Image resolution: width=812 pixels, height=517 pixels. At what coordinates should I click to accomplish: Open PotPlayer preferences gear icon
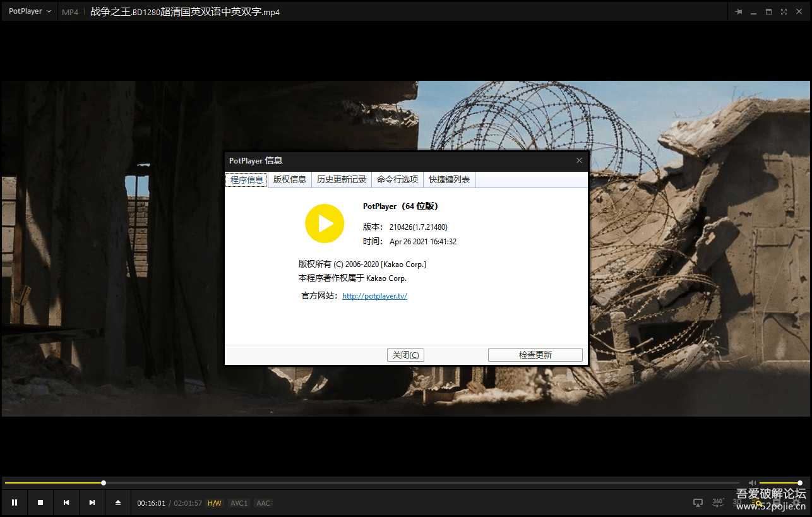796,502
